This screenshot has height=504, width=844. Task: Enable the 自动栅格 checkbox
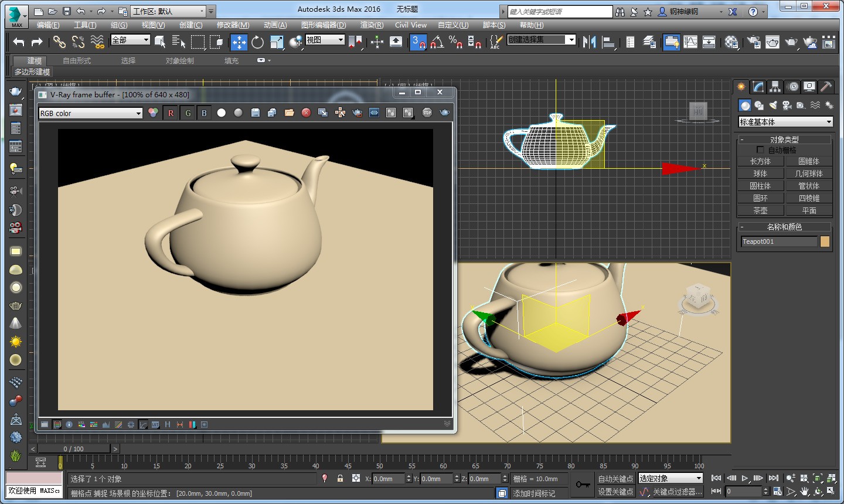(x=760, y=150)
